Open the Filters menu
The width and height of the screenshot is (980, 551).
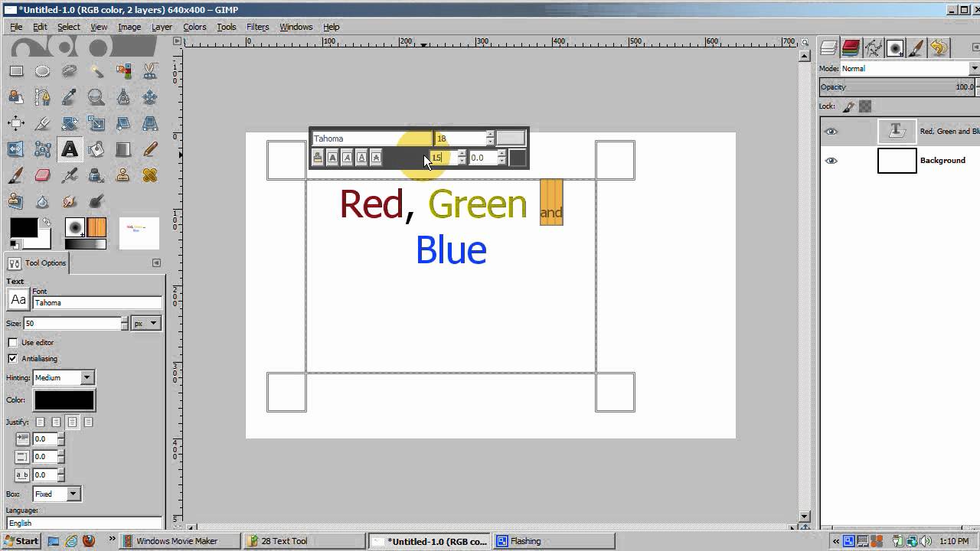pos(257,27)
